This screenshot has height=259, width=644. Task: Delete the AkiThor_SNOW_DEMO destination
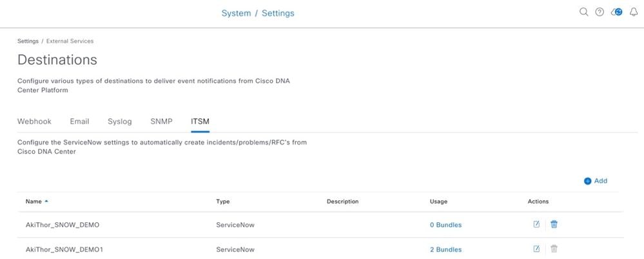(x=554, y=224)
